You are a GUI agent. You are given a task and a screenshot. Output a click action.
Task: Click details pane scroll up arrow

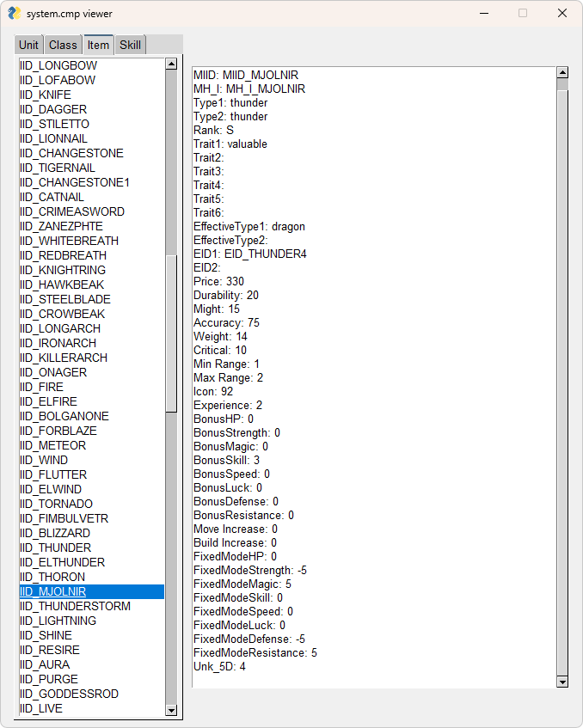(x=562, y=73)
